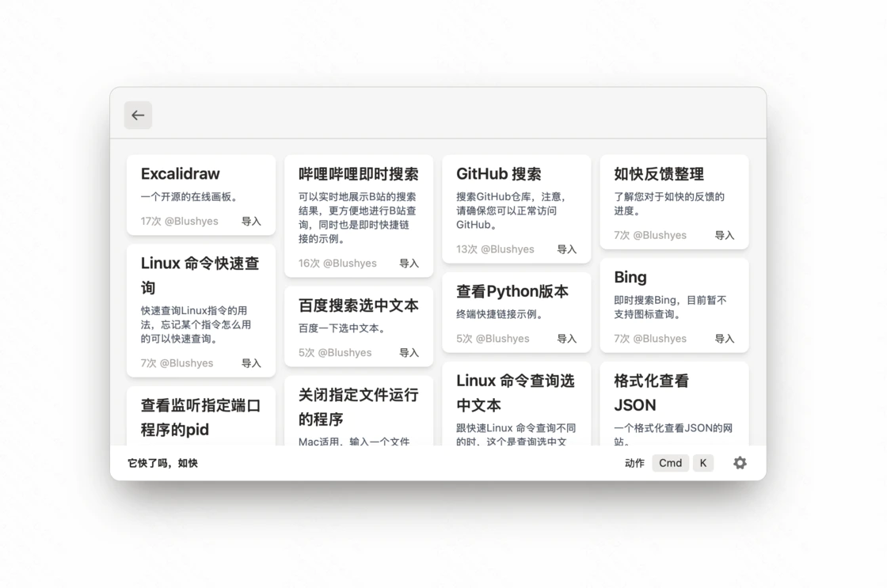
Task: Click 7次 @Blushyes on Bing card
Action: [650, 338]
